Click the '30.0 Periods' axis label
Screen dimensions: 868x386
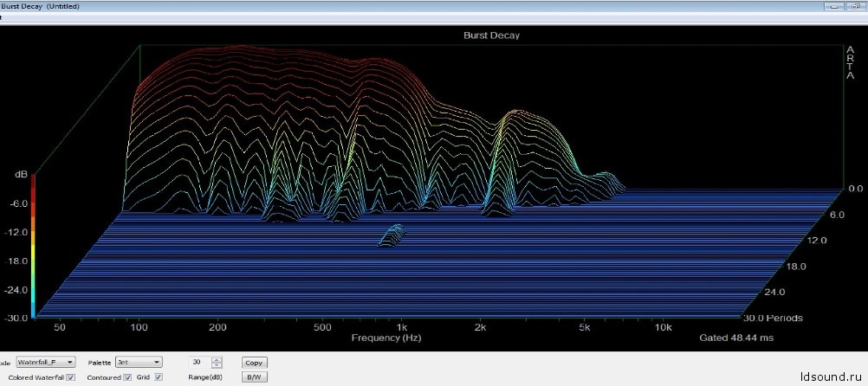tap(773, 318)
